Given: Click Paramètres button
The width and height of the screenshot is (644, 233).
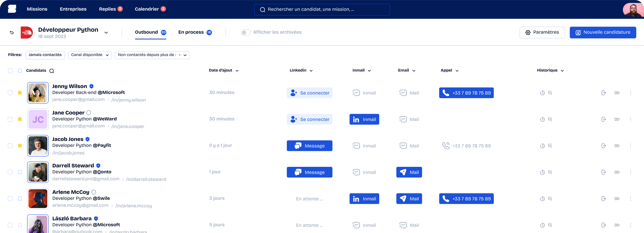Looking at the screenshot, I should click(x=542, y=33).
